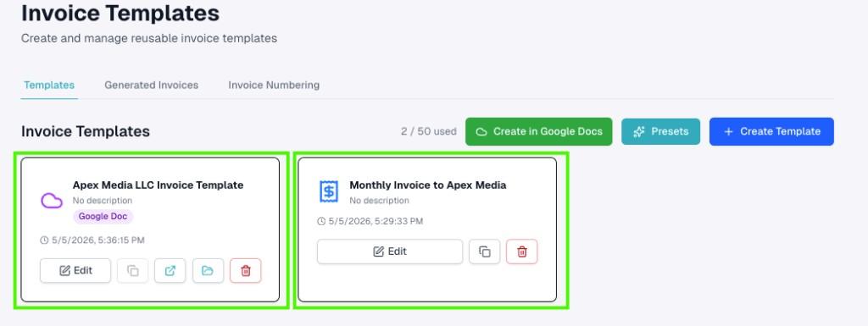Delete the Apex Media LLC Invoice Template
Screen dimensions: 868x326
tap(246, 271)
